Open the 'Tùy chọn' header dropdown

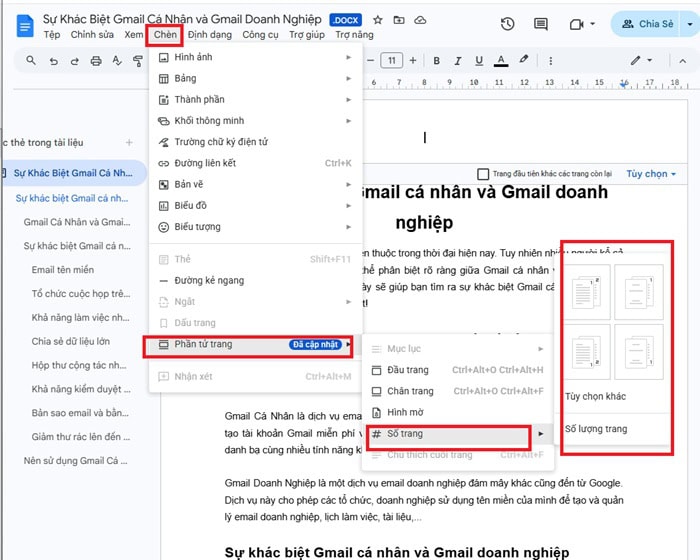click(650, 174)
